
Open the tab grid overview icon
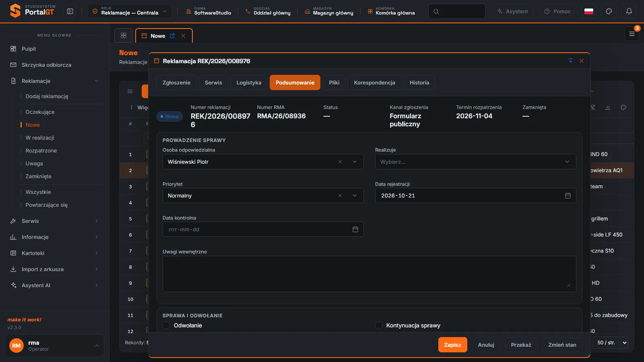click(124, 35)
